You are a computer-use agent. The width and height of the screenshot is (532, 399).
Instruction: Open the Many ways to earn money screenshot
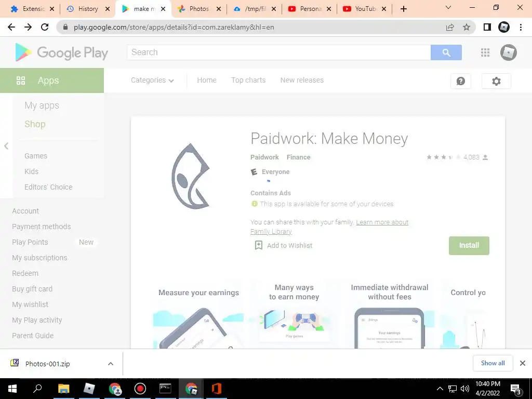pyautogui.click(x=294, y=314)
